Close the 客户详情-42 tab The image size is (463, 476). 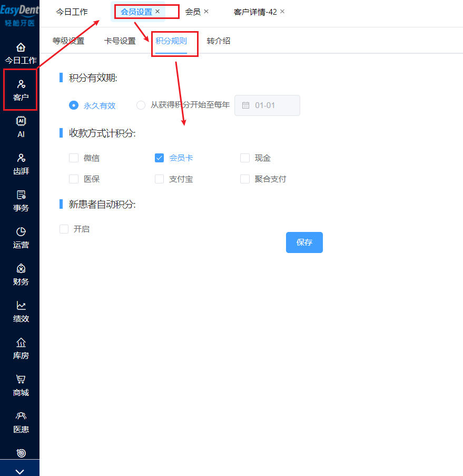coord(282,11)
